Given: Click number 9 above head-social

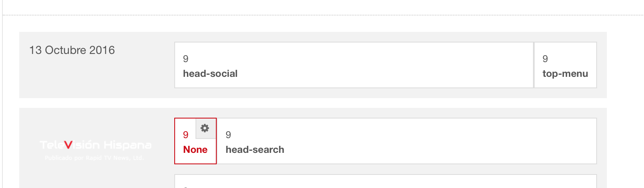Looking at the screenshot, I should [x=186, y=59].
